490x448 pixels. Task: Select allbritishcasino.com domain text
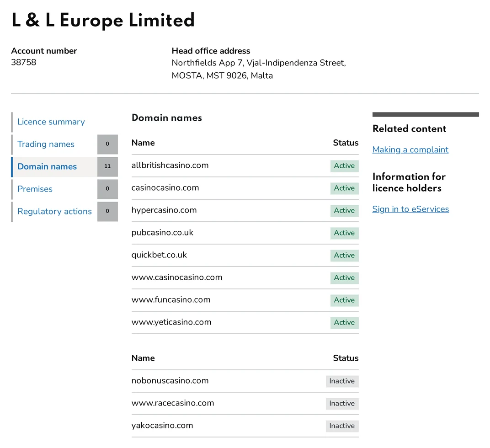click(x=170, y=165)
